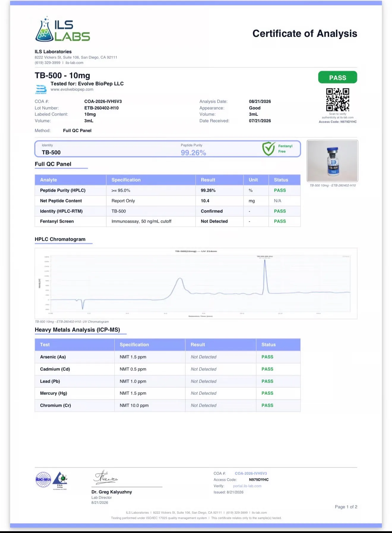Click the Full QC Panel method value

coord(77,131)
